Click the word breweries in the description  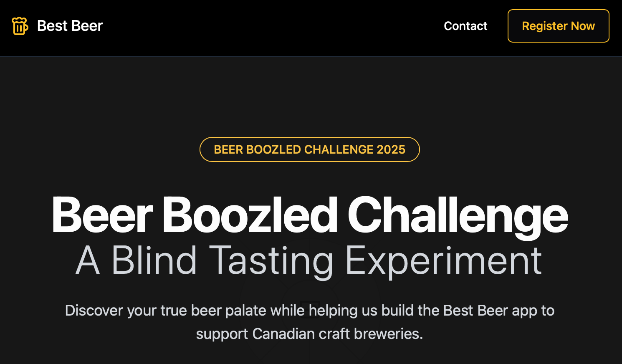pos(388,334)
